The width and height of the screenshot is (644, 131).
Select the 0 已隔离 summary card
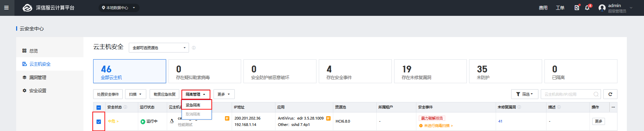click(581, 71)
